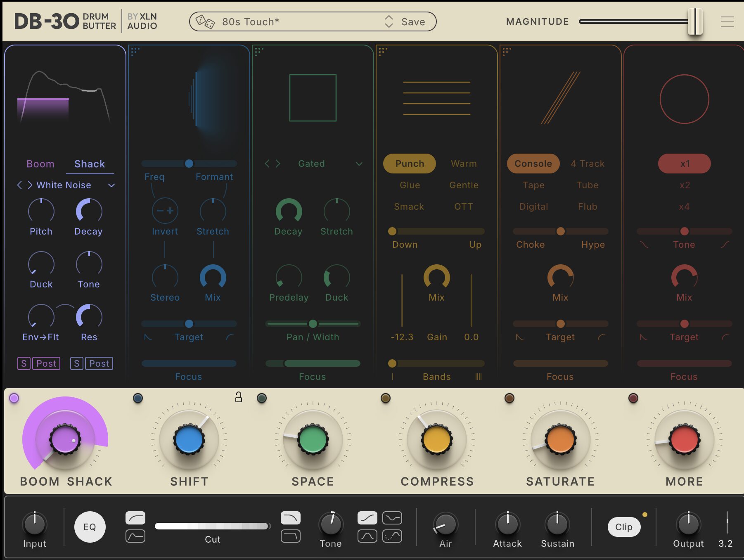Viewport: 744px width, 560px height.
Task: Switch to the Boom tab
Action: tap(40, 164)
